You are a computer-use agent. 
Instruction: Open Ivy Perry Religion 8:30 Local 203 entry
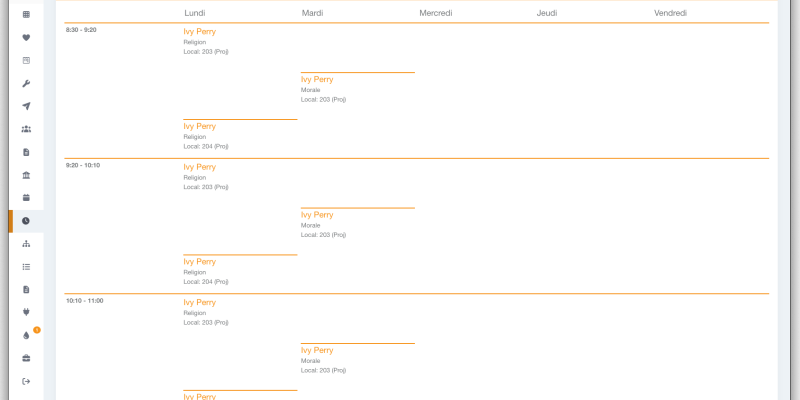click(206, 41)
